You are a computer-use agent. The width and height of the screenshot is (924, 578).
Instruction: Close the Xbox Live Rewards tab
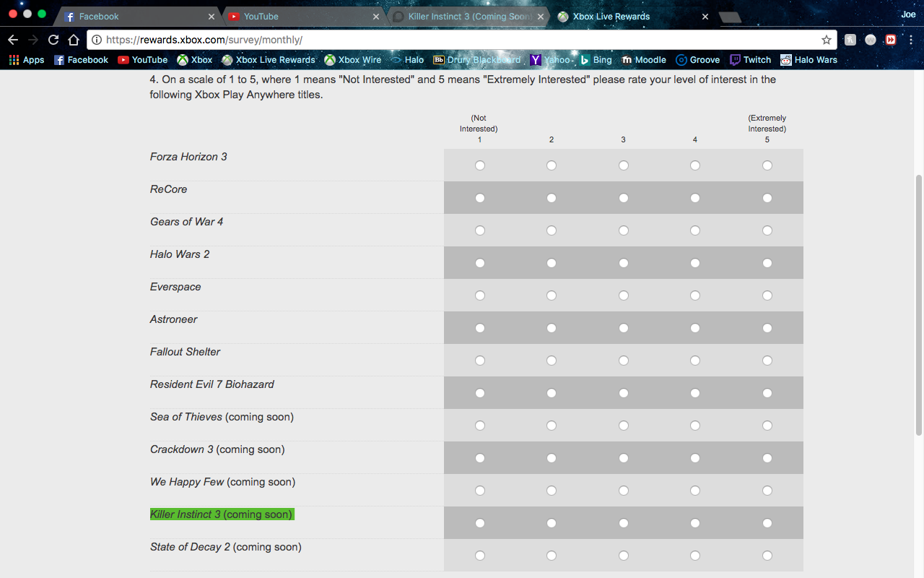705,16
